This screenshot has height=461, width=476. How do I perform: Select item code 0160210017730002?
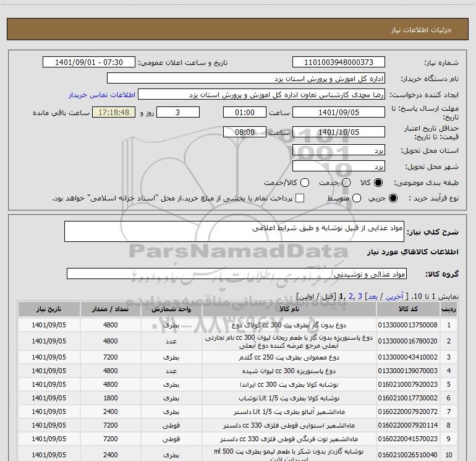(x=408, y=398)
